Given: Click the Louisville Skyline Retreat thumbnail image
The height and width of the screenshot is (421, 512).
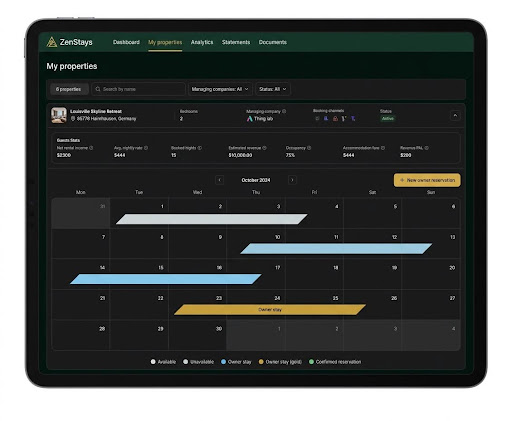Looking at the screenshot, I should pyautogui.click(x=59, y=115).
